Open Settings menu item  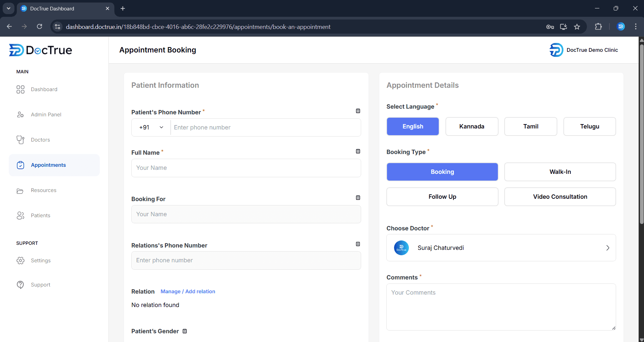click(x=41, y=261)
